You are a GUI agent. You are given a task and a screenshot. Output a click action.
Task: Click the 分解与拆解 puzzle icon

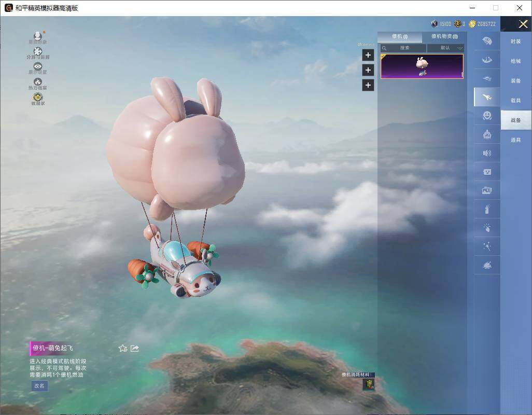tap(38, 51)
